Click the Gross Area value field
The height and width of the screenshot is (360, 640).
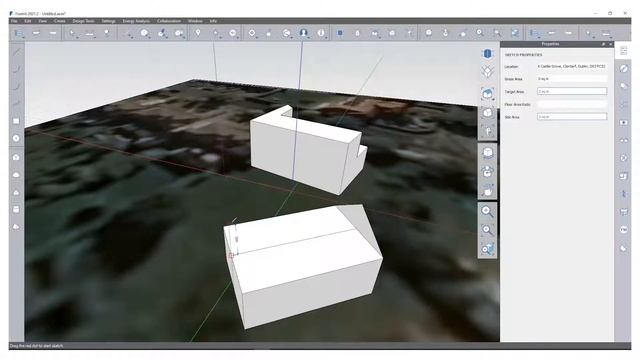click(572, 79)
